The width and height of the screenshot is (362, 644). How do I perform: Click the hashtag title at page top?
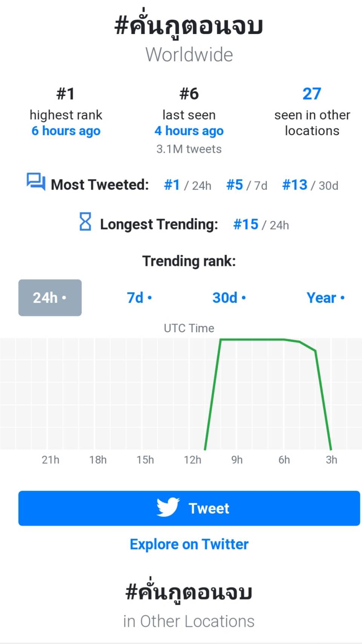[x=189, y=26]
